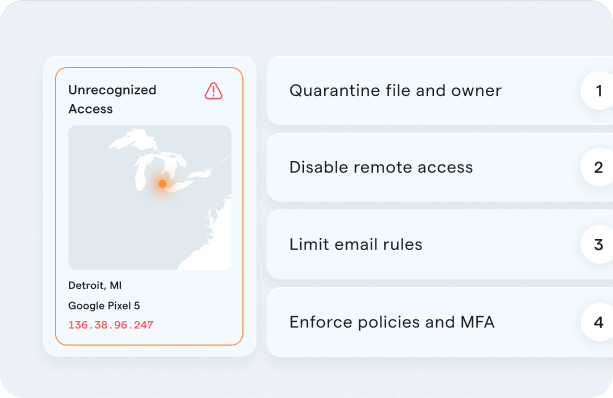
Task: Click the red warning triangle icon
Action: coord(213,91)
